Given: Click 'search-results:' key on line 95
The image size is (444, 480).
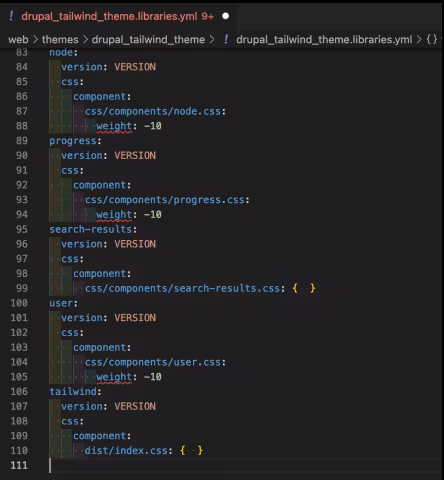Looking at the screenshot, I should pyautogui.click(x=93, y=229).
